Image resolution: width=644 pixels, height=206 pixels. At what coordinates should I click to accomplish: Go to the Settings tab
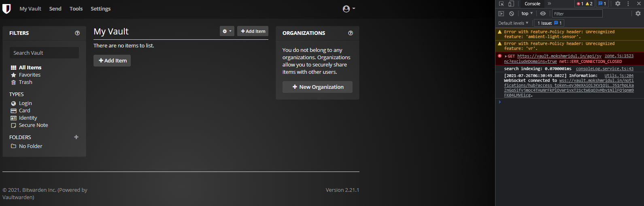(x=100, y=9)
